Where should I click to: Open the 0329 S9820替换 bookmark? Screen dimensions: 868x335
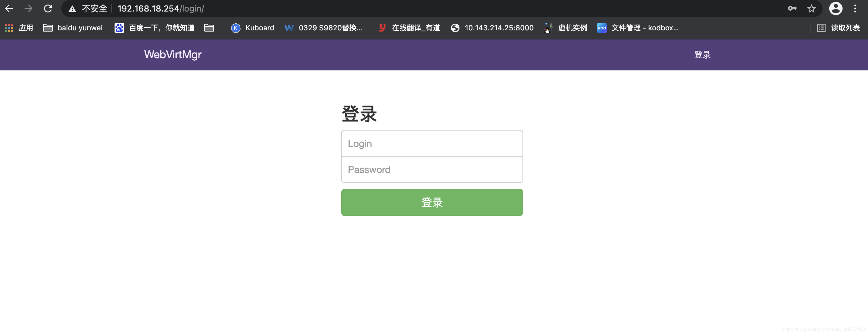pos(323,28)
